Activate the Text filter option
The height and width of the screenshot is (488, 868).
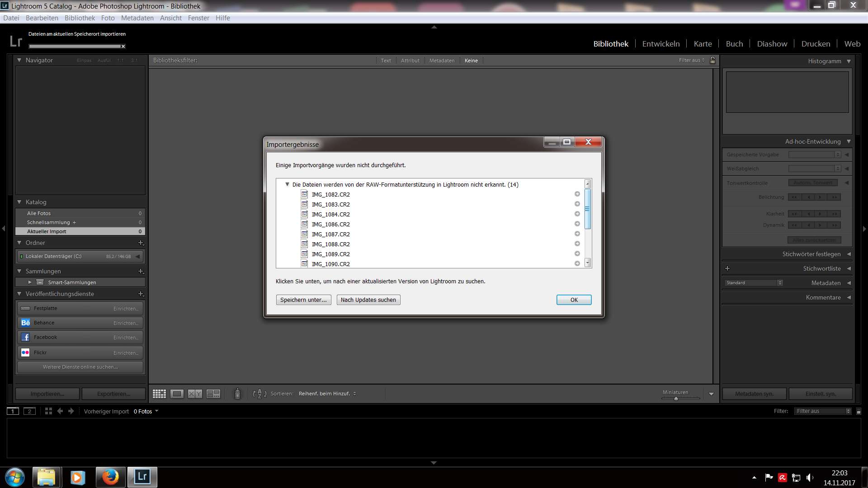(385, 60)
